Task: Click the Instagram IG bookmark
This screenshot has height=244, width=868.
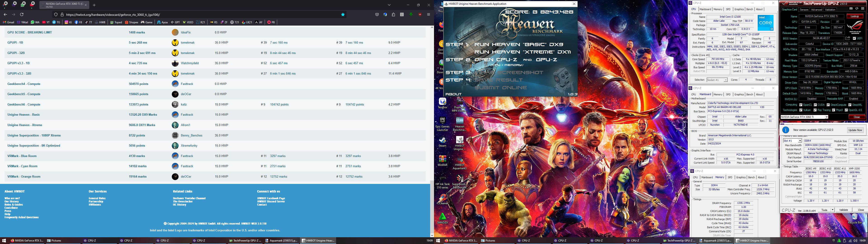Action: click(x=68, y=22)
